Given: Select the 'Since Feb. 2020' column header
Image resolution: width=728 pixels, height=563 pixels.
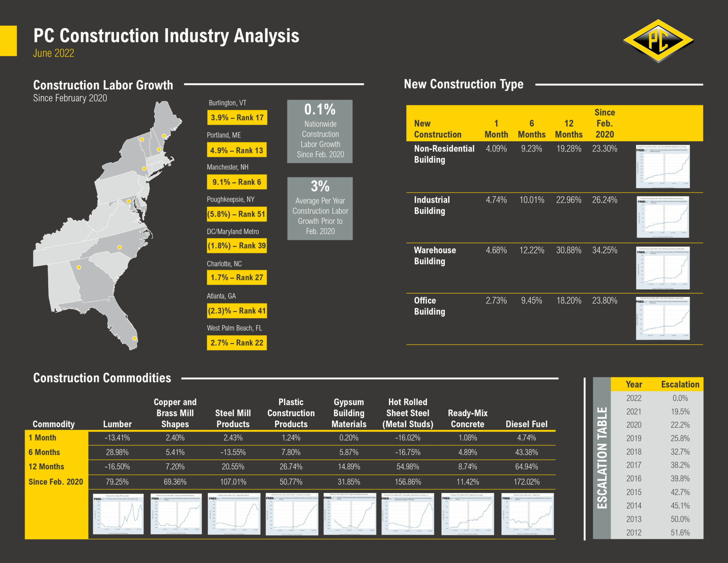Looking at the screenshot, I should pyautogui.click(x=605, y=123).
